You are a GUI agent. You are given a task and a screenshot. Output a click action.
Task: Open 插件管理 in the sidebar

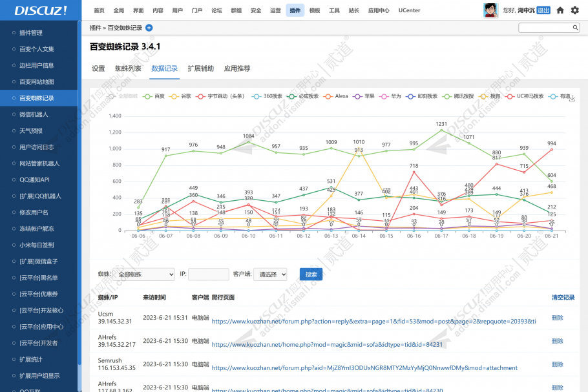pyautogui.click(x=31, y=33)
